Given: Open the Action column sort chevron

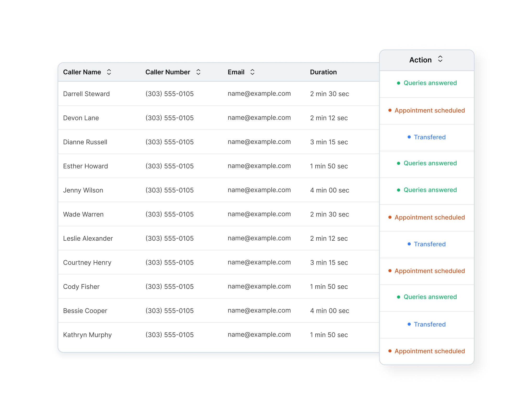Looking at the screenshot, I should 440,60.
